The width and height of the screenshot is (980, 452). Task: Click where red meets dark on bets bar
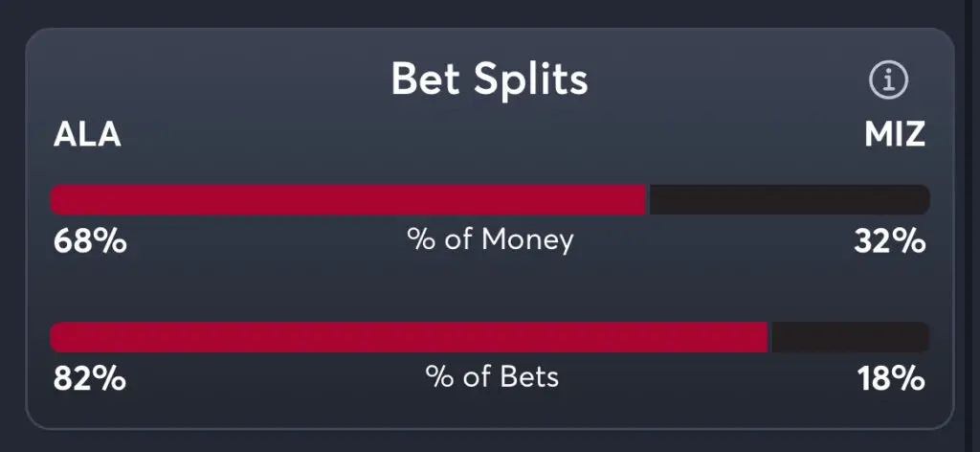tap(769, 337)
